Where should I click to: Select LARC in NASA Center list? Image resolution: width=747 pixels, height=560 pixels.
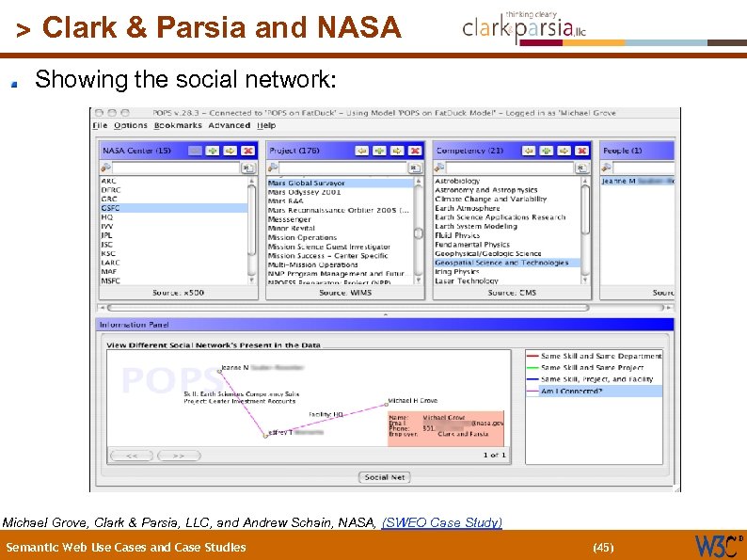click(174, 263)
